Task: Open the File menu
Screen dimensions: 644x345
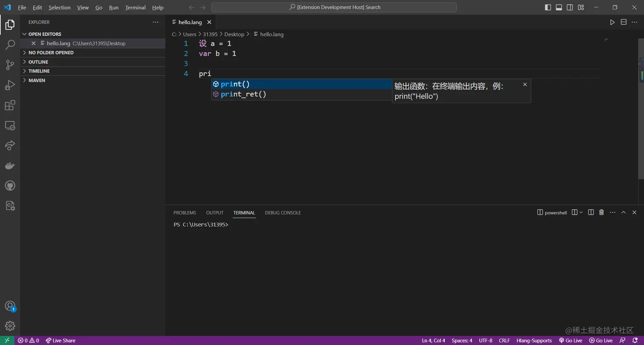Action: coord(22,7)
